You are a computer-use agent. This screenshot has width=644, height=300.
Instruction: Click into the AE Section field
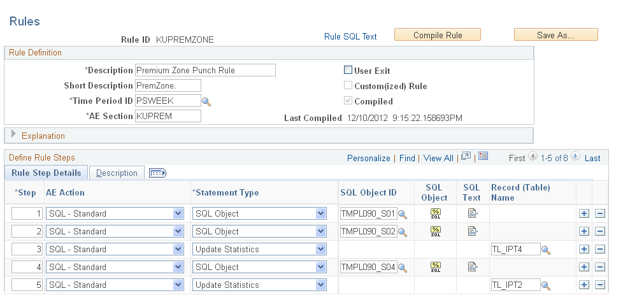pos(168,116)
